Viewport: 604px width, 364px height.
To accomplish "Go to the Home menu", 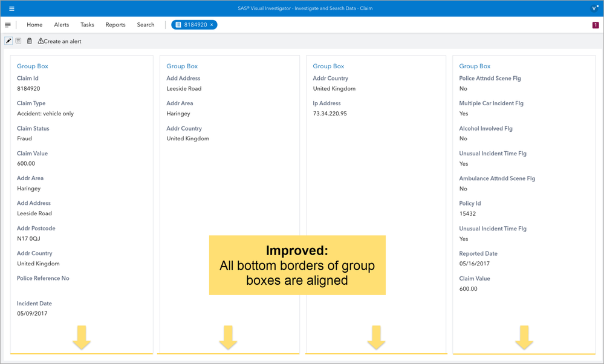I will [34, 25].
